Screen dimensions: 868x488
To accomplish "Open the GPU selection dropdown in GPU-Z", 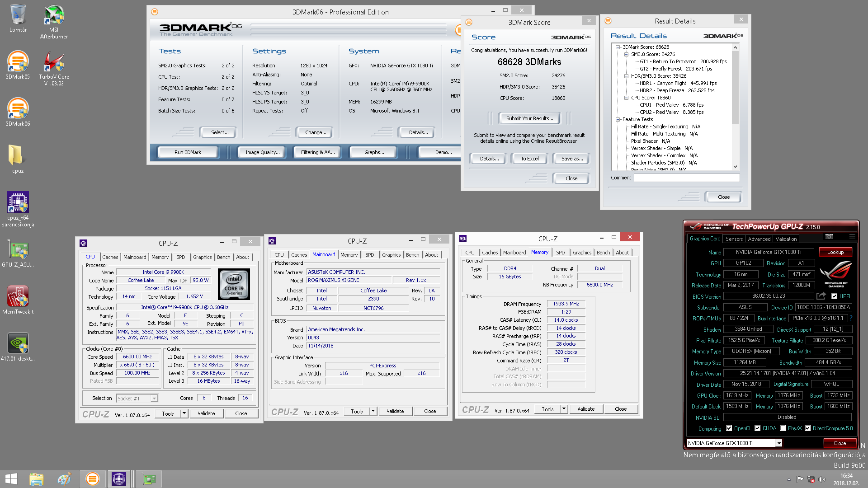I will coord(779,443).
